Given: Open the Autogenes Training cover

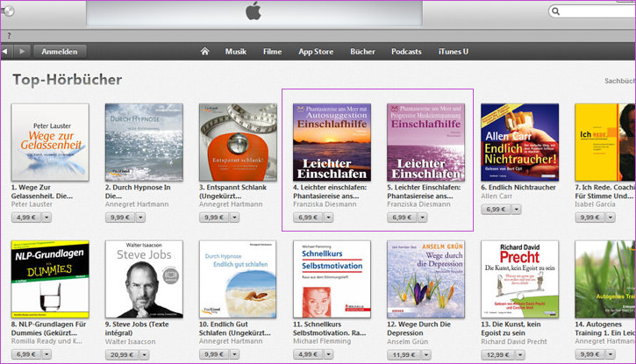Looking at the screenshot, I should (605, 279).
